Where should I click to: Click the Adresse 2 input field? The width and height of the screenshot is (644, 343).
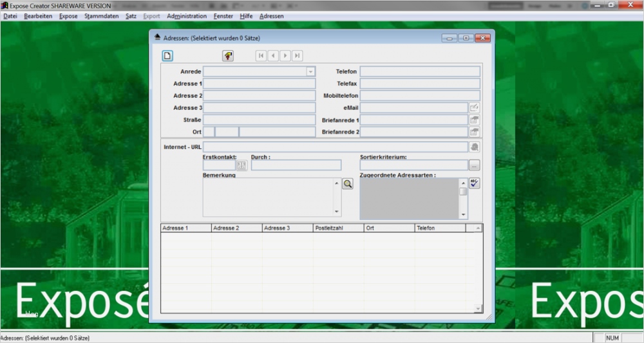[259, 96]
